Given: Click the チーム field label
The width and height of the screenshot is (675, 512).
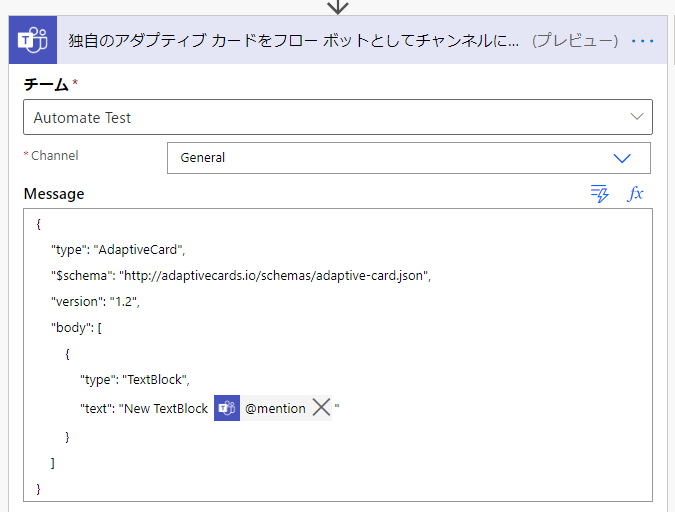Looking at the screenshot, I should tap(46, 84).
